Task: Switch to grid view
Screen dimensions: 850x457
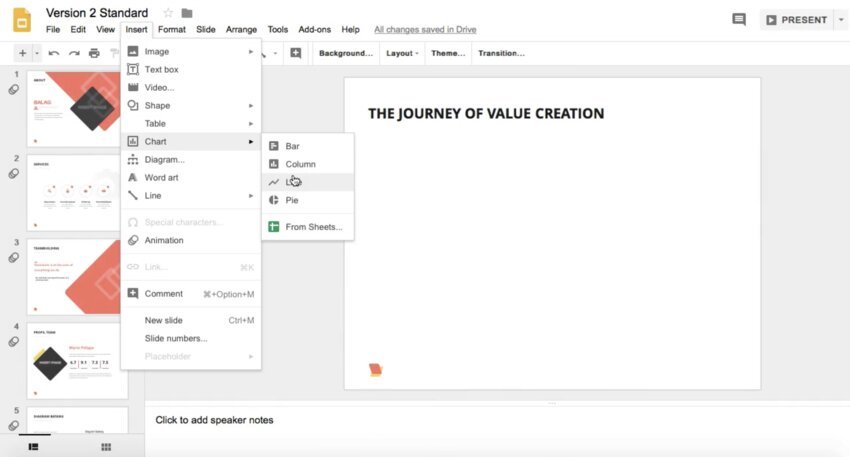Action: tap(106, 446)
